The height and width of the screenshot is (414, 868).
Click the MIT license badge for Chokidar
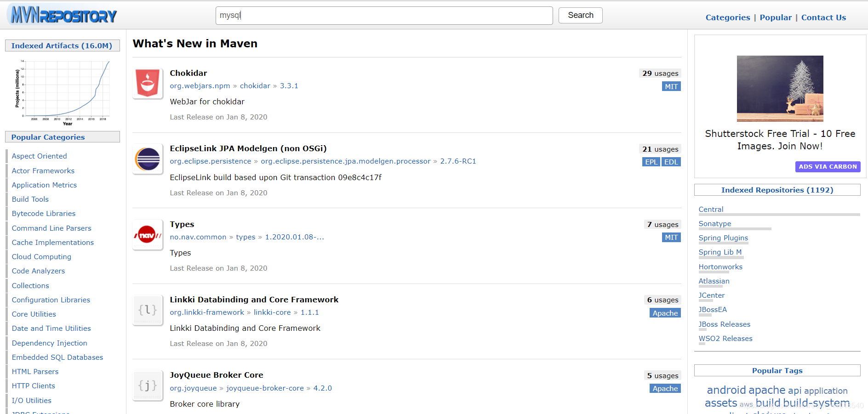click(x=671, y=86)
